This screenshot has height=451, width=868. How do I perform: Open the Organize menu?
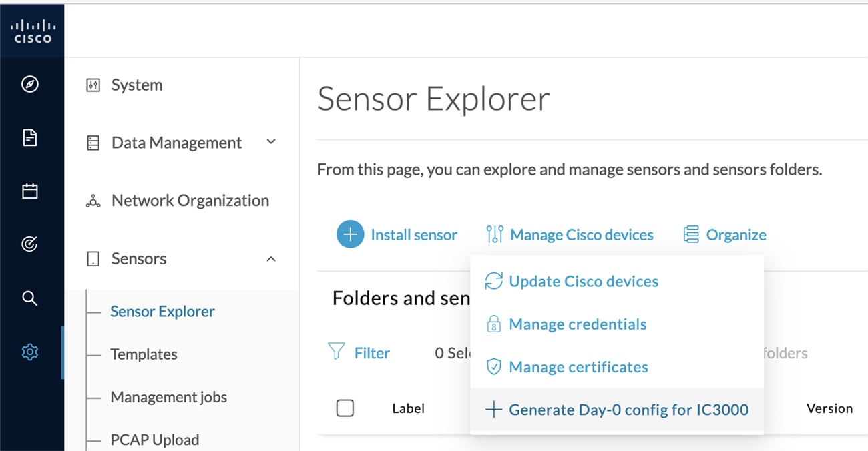(724, 234)
